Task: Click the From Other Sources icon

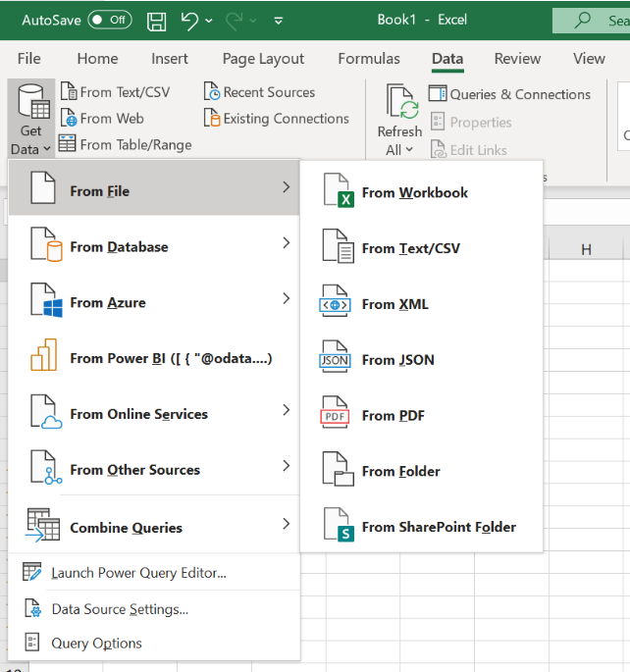Action: click(47, 467)
